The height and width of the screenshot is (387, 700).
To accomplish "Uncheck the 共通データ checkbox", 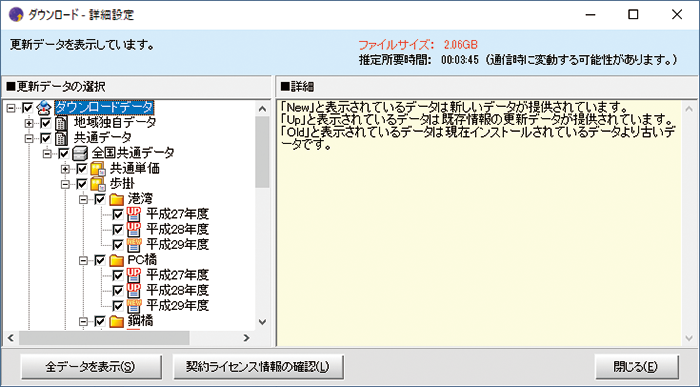I will tap(46, 138).
